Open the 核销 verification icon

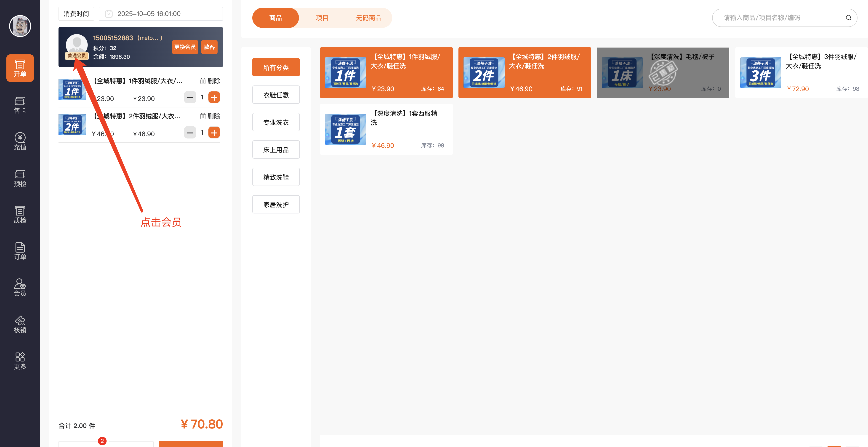click(x=20, y=324)
